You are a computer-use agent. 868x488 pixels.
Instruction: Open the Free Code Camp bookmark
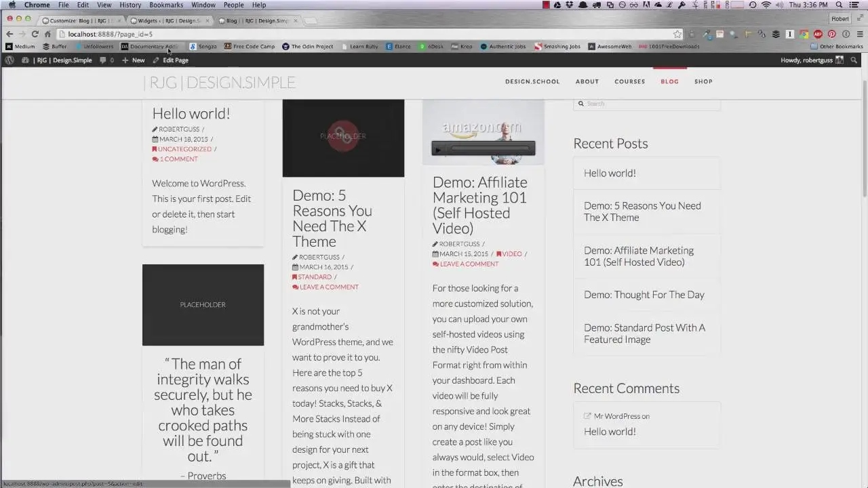[250, 47]
